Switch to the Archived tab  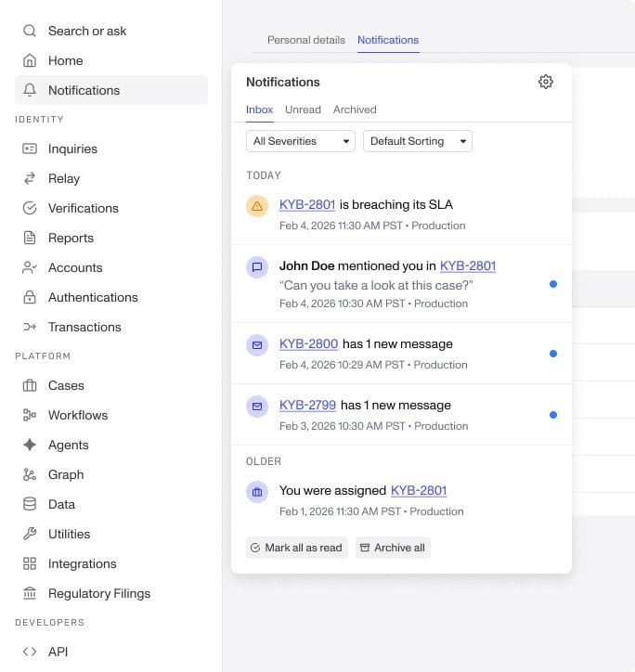pyautogui.click(x=355, y=110)
